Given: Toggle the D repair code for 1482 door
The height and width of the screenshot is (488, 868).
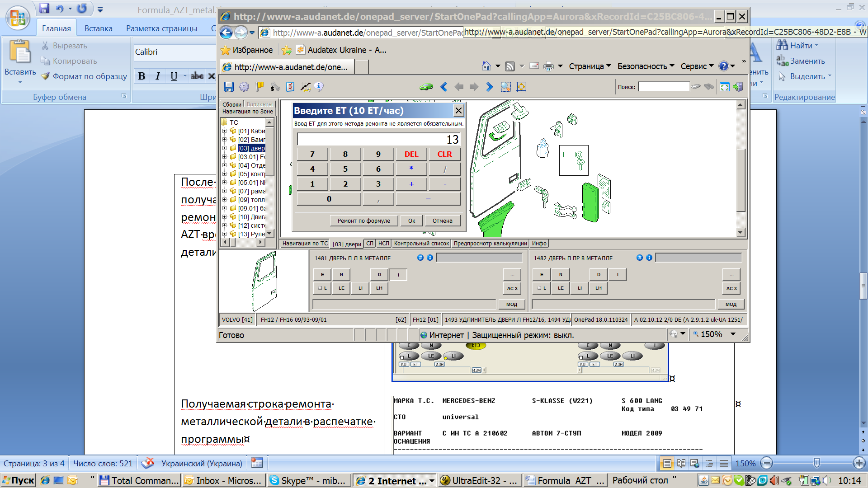Looking at the screenshot, I should pyautogui.click(x=599, y=274).
